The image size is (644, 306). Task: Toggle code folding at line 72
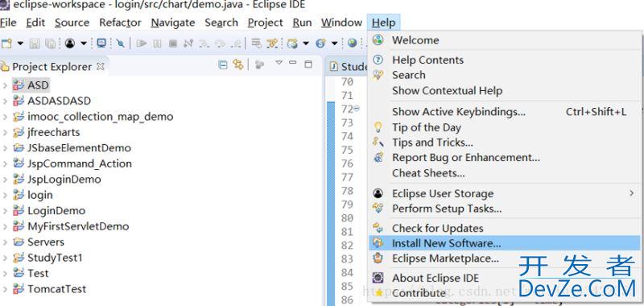[357, 109]
